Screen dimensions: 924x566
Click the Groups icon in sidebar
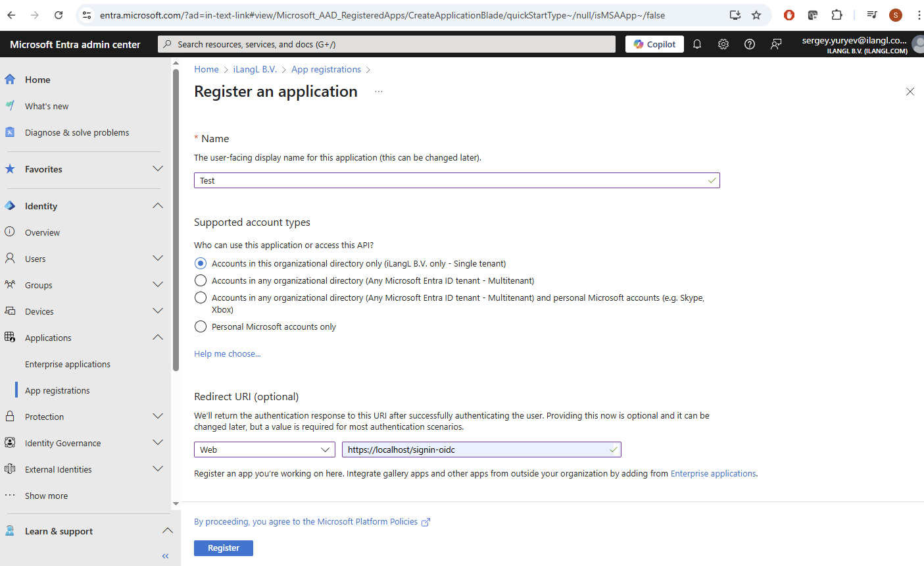[10, 285]
